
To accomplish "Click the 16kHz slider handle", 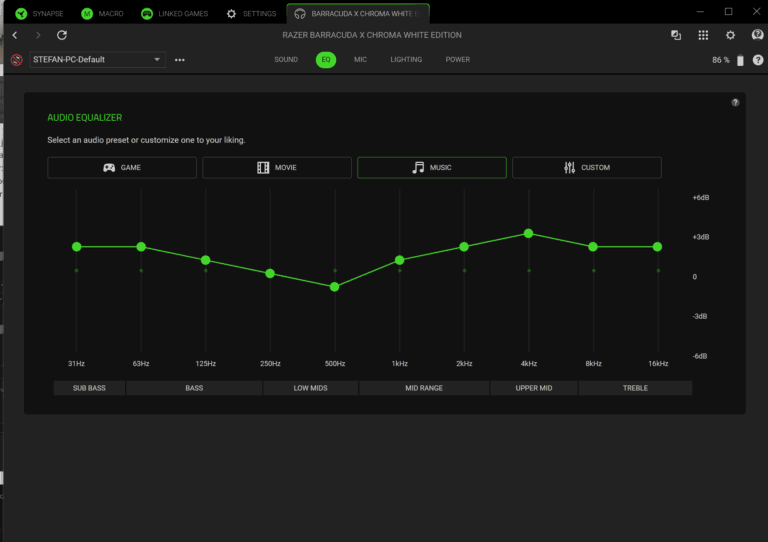I will 657,247.
